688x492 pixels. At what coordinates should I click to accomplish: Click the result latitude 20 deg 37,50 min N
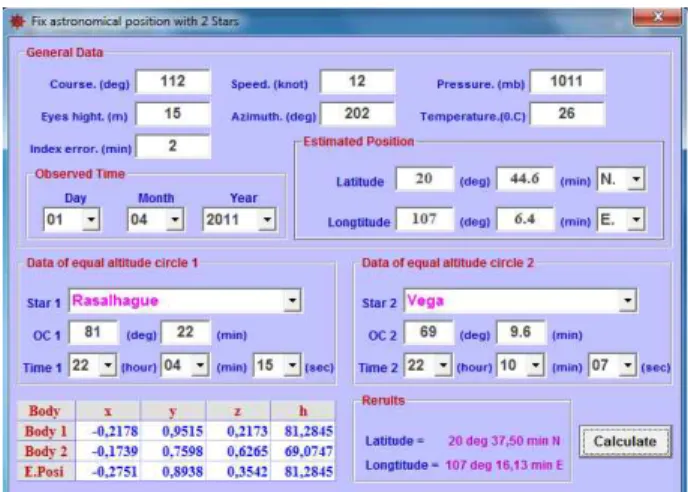click(504, 441)
